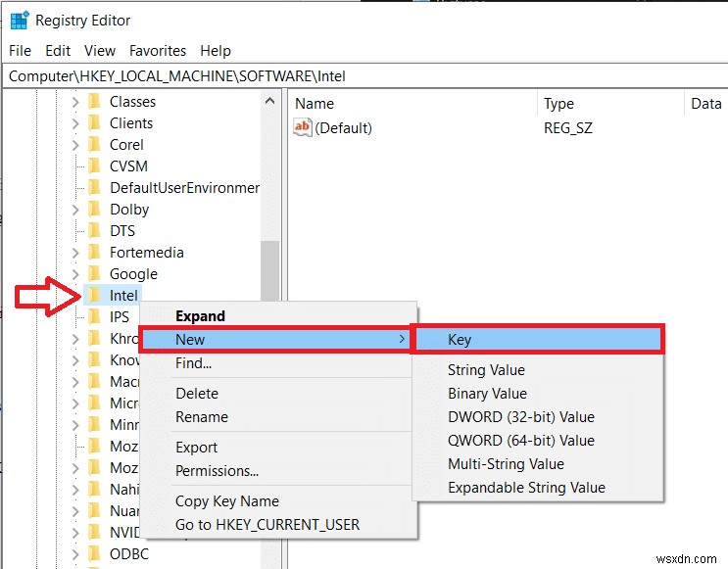Click the tree scroll-up arrow

point(269,101)
